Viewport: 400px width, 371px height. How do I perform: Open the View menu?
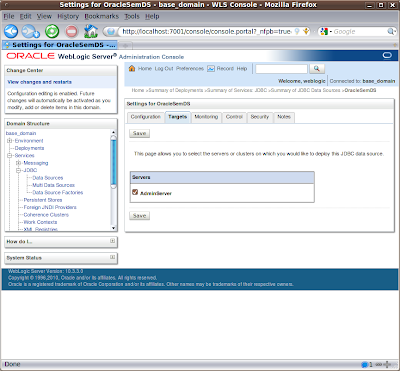tap(44, 16)
